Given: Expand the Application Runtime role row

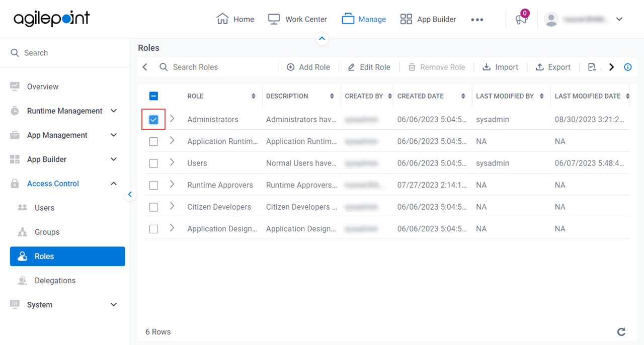Looking at the screenshot, I should tap(172, 140).
